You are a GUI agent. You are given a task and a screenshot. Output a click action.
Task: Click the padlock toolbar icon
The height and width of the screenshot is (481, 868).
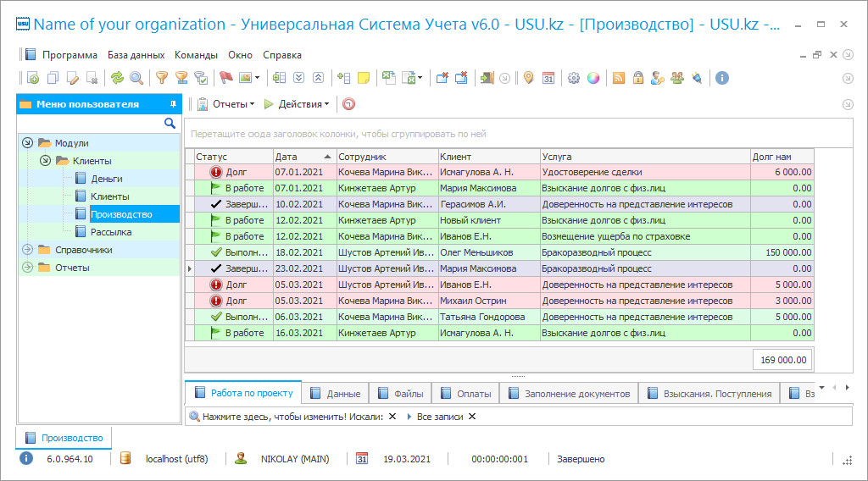638,78
